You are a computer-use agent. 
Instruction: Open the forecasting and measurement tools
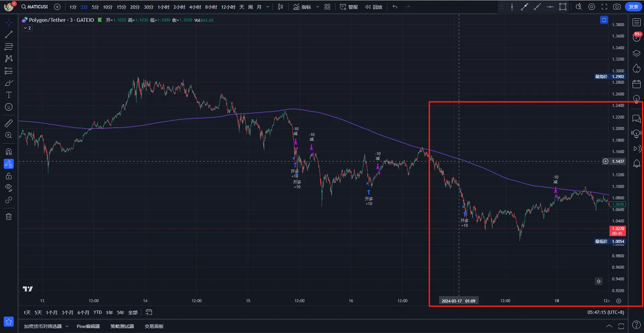[x=9, y=71]
